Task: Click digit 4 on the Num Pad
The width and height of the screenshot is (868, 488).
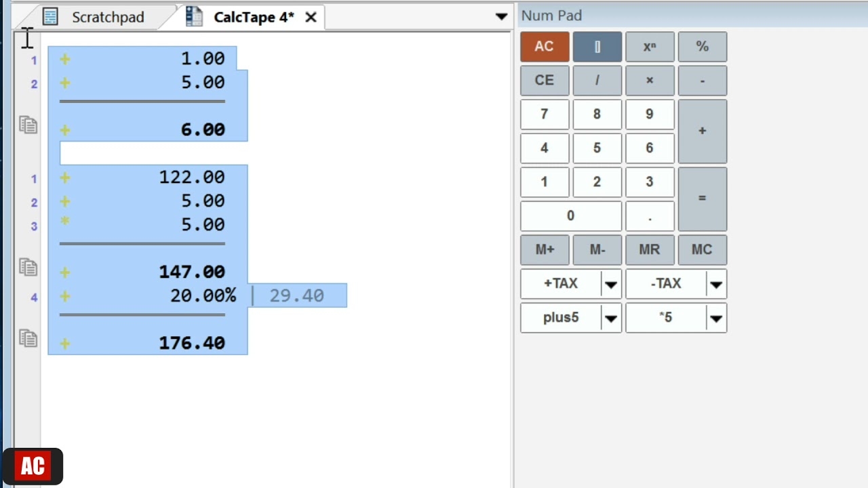Action: 545,148
